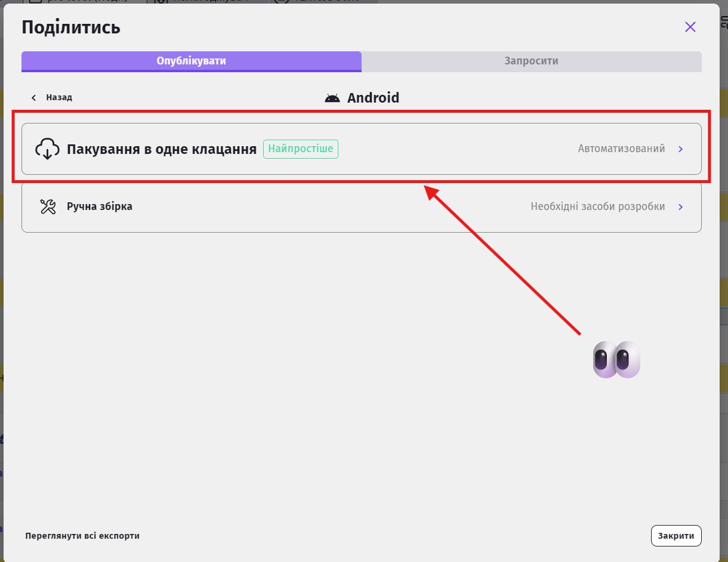This screenshot has height=562, width=728.
Task: Expand the arrow on the Ручна збірка row
Action: (681, 207)
